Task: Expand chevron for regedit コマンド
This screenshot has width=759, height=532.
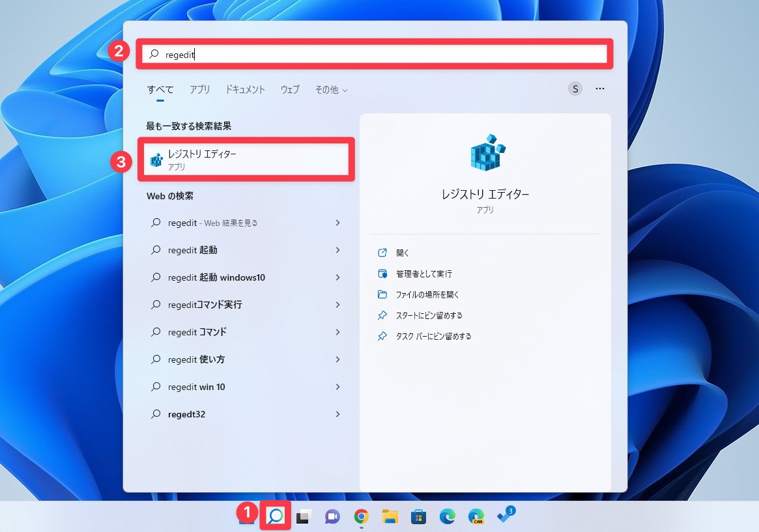Action: pyautogui.click(x=338, y=332)
